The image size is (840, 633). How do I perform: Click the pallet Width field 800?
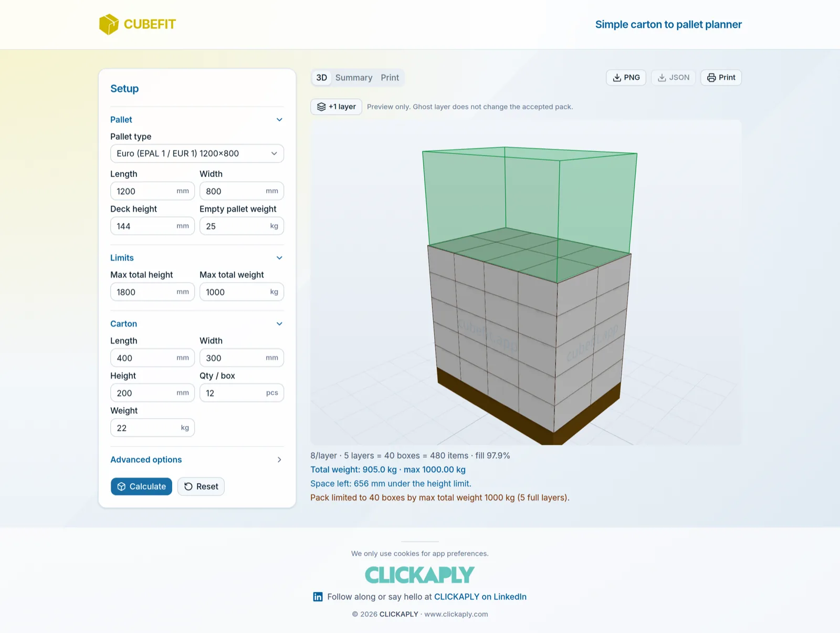[x=241, y=191]
